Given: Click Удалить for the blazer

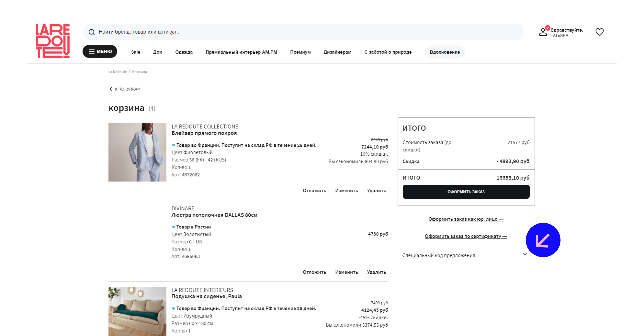Looking at the screenshot, I should click(x=376, y=191).
